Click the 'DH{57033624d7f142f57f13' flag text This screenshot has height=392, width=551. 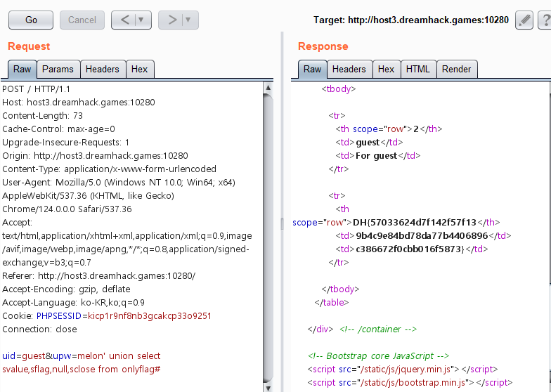click(415, 222)
